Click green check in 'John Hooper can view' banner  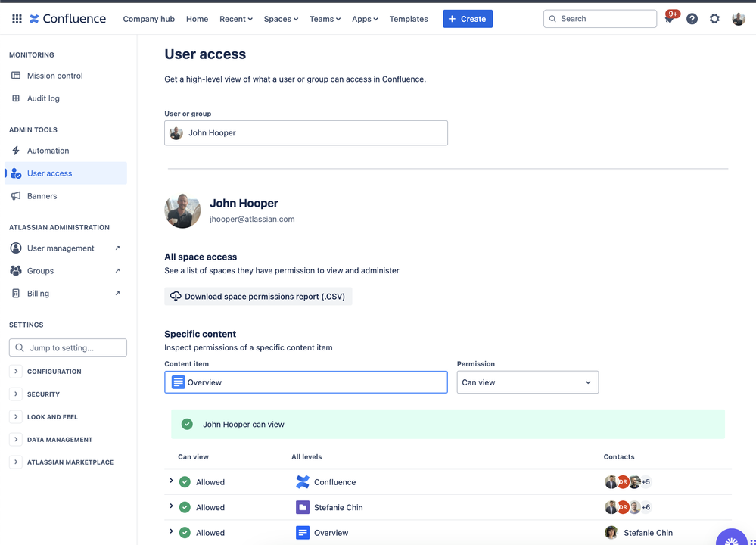[187, 424]
